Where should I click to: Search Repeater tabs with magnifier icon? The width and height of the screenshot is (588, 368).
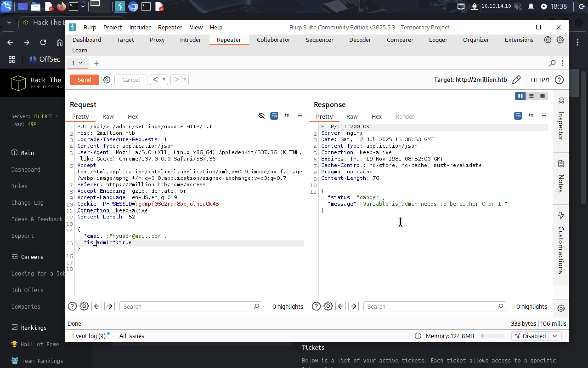tap(552, 63)
